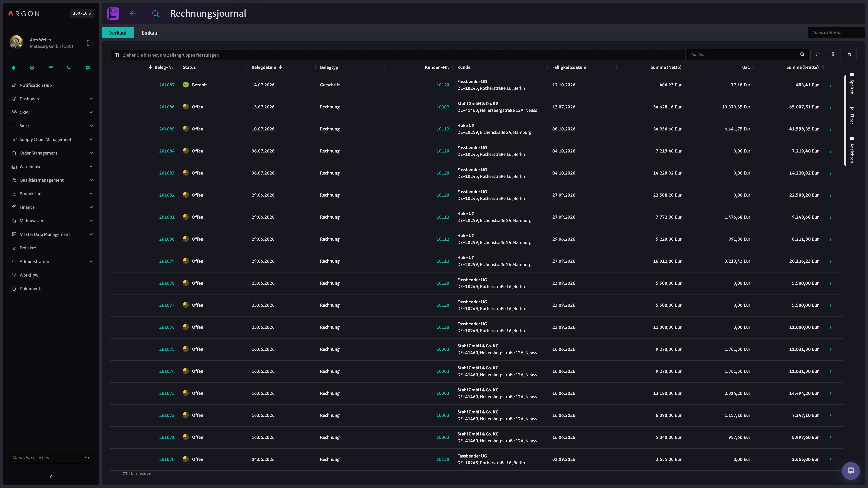The image size is (868, 488).
Task: Open row actions for invoice 261085
Action: [830, 129]
